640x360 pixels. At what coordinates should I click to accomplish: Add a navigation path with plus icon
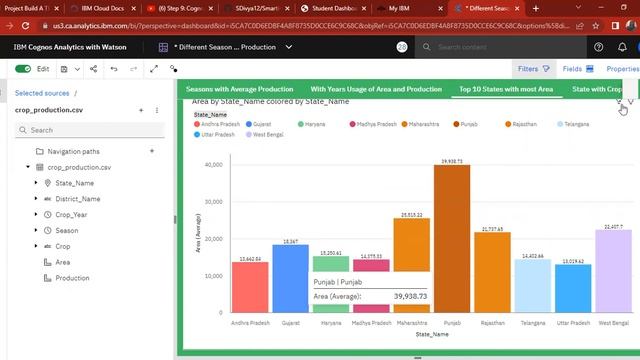pos(152,151)
